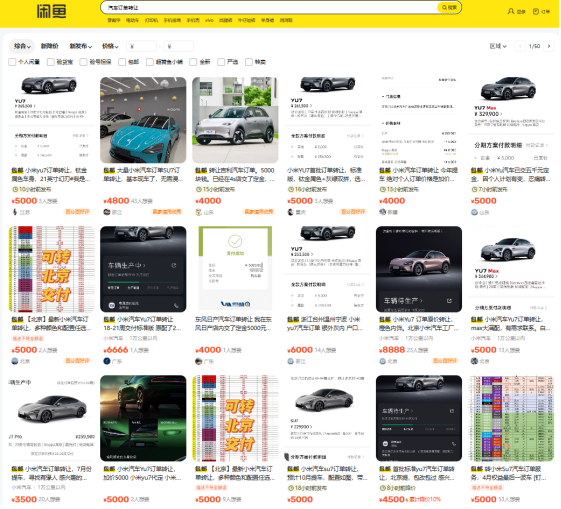Click the previous page arrow
Image resolution: width=561 pixels, height=509 pixels.
coord(520,46)
